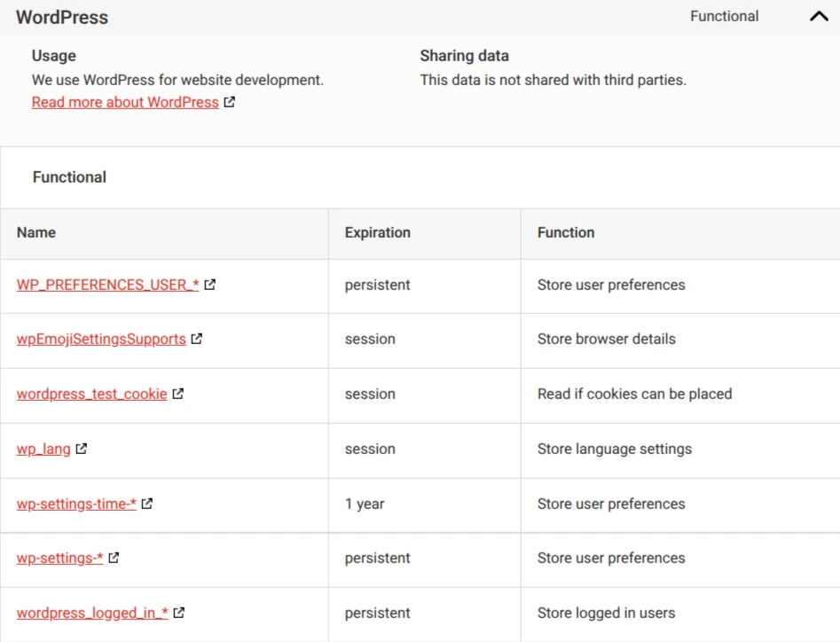Open the wpEmojiSettingsSupports cookie link
Viewport: 840px width, 642px height.
[101, 340]
